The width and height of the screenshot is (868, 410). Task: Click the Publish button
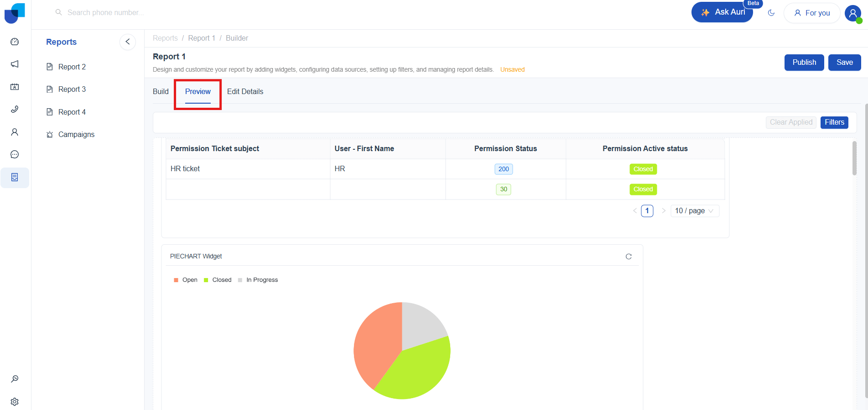[804, 63]
